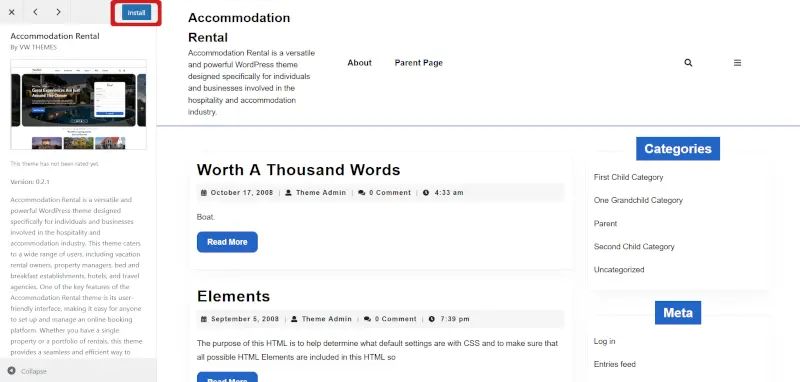
Task: Click the Accommodation Rental site title
Action: (x=239, y=28)
